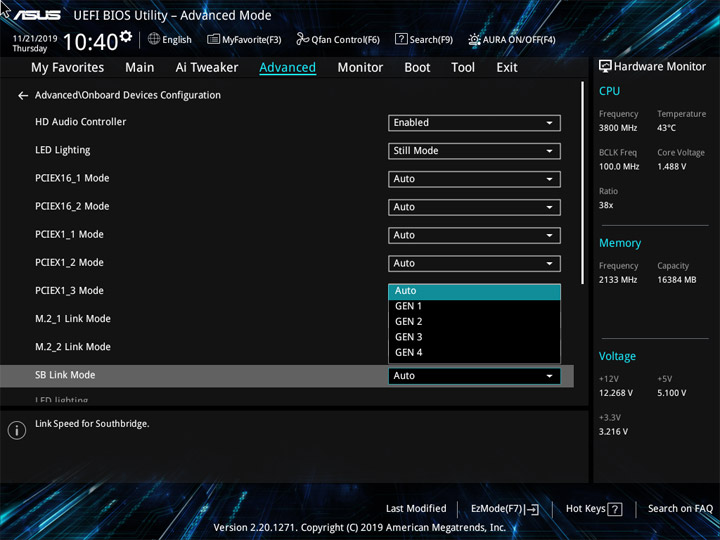Viewport: 720px width, 540px height.
Task: Click the Hardware Monitor screen icon
Action: (x=605, y=67)
